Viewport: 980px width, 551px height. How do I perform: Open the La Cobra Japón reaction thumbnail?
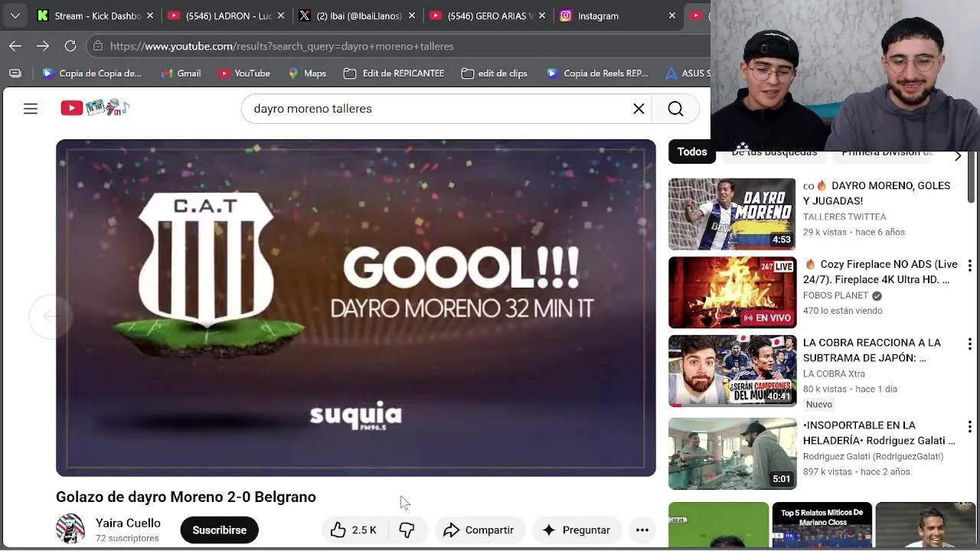pos(732,371)
